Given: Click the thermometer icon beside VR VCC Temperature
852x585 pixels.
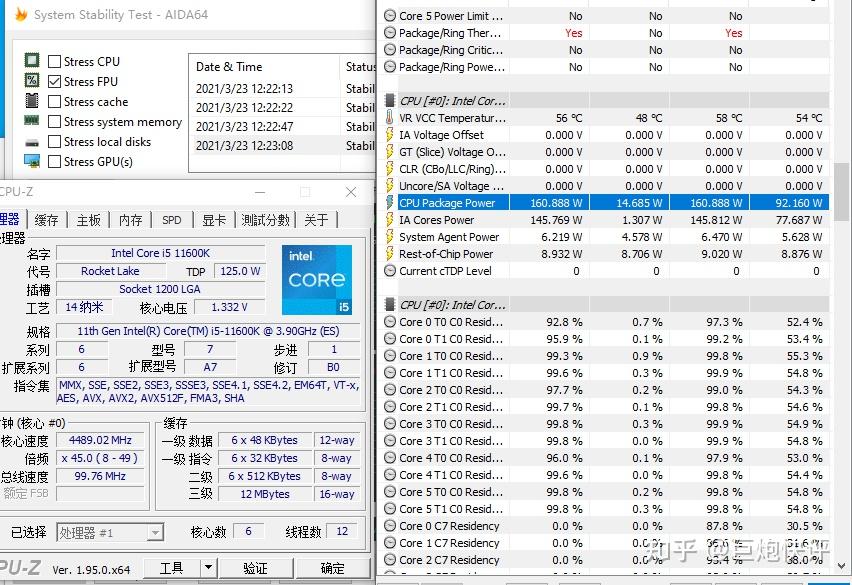Looking at the screenshot, I should [390, 117].
